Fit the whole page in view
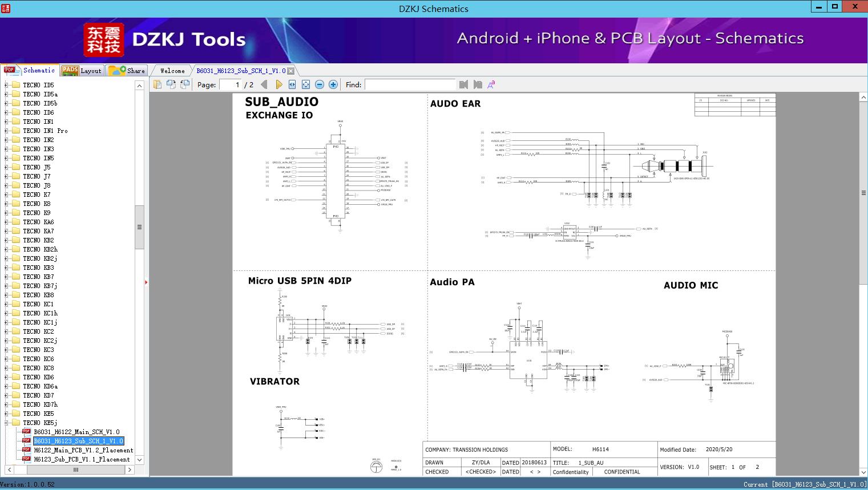This screenshot has width=868, height=490. click(x=306, y=84)
